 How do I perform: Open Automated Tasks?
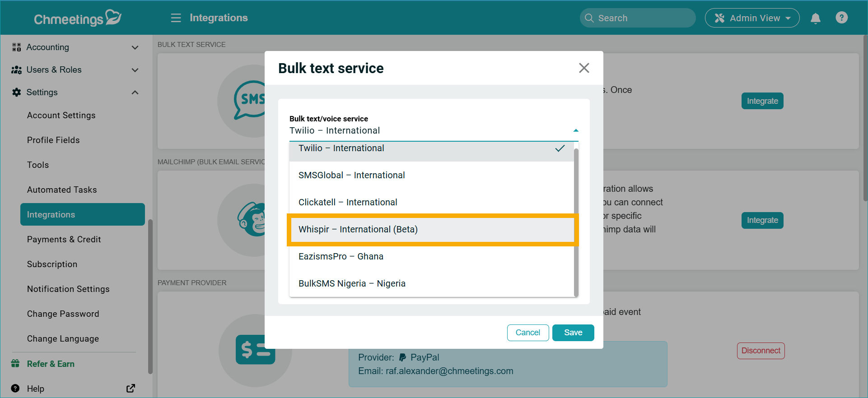pos(62,190)
